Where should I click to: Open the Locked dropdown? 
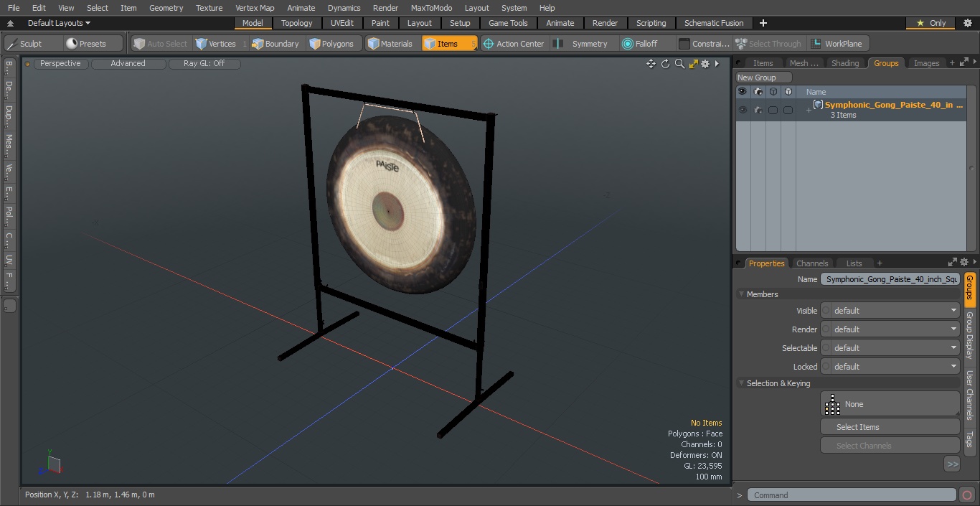tap(890, 367)
